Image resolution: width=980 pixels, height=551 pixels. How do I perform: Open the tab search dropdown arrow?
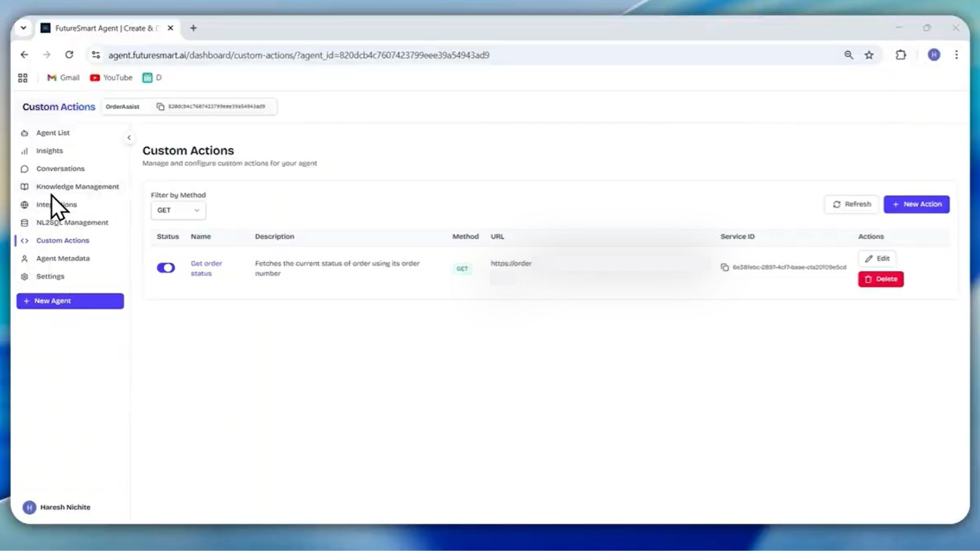pos(23,28)
